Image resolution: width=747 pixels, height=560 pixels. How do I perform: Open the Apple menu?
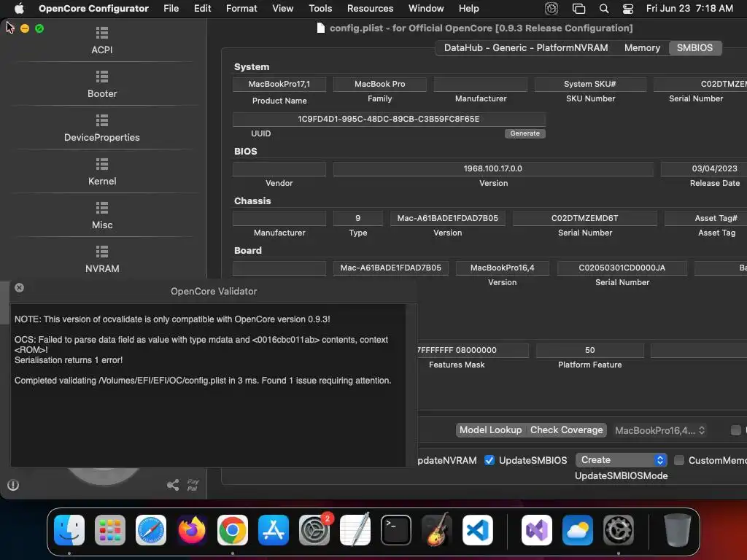click(19, 9)
